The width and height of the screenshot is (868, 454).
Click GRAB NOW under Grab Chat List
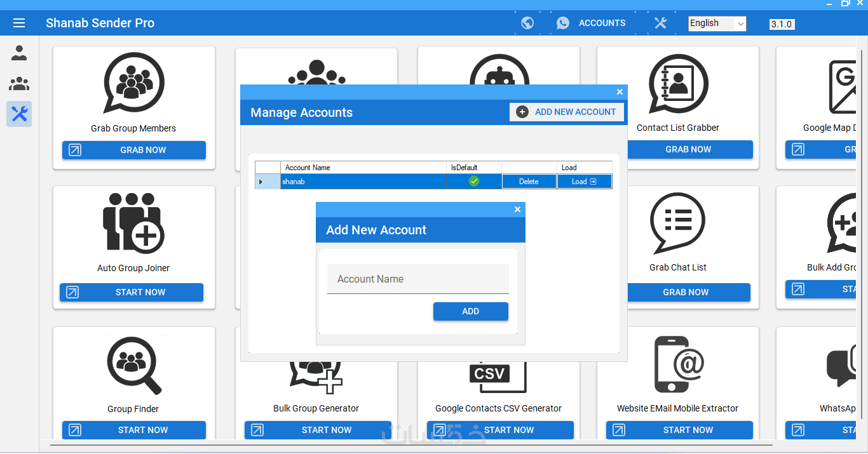pyautogui.click(x=688, y=292)
